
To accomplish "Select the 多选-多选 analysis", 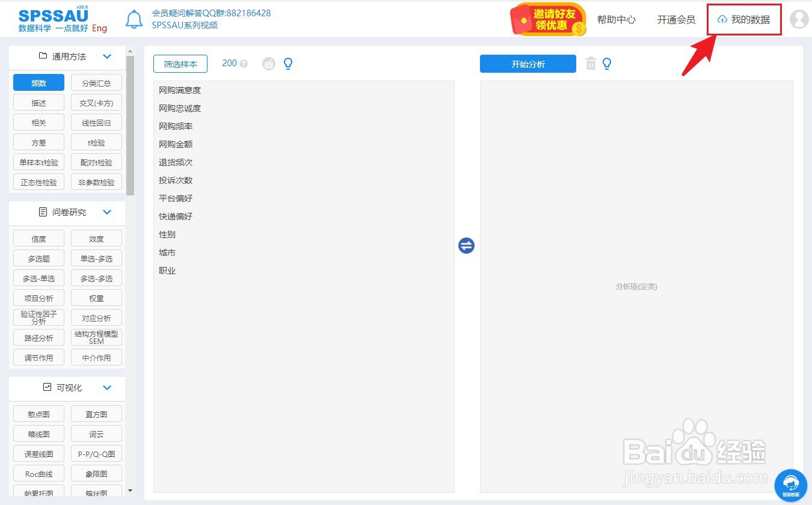I will (96, 278).
